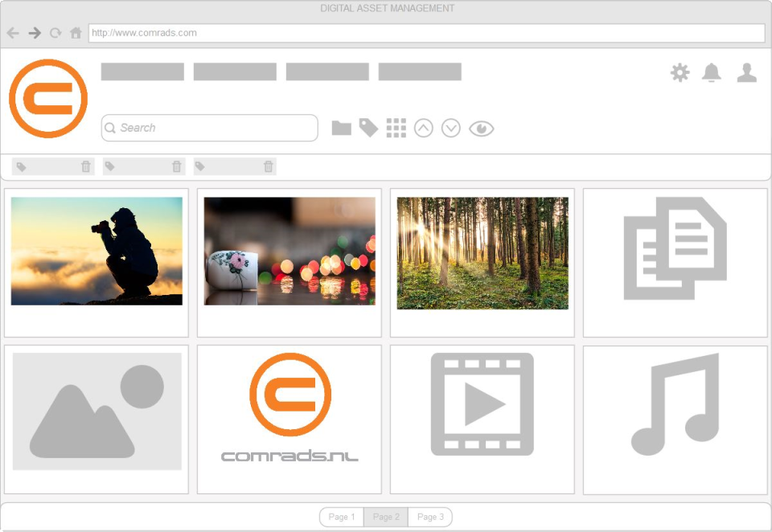Browse folders with the folder icon

click(x=341, y=128)
